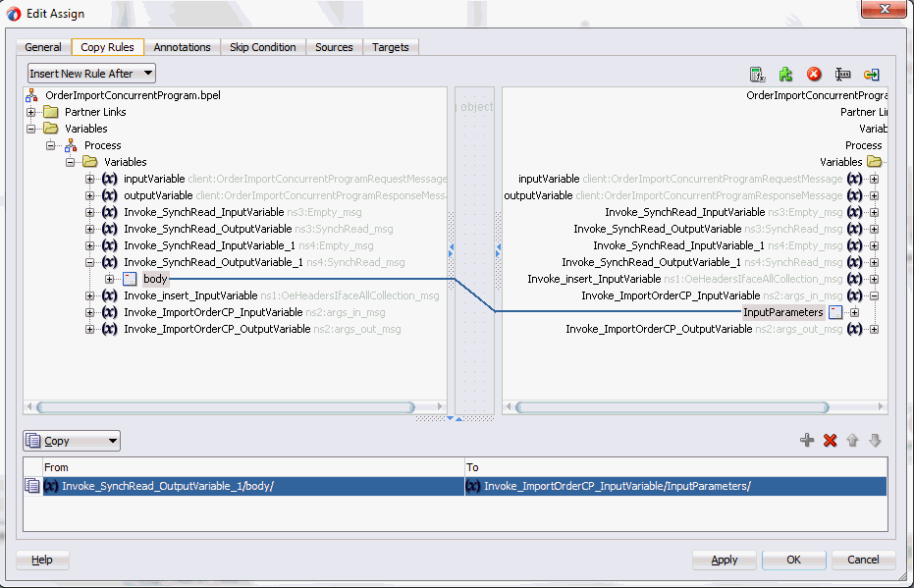914x588 pixels.
Task: Click variable icon in the To cell
Action: tap(473, 486)
